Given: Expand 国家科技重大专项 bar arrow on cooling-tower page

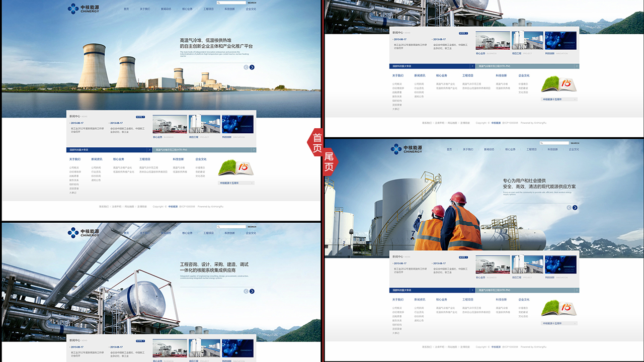Looking at the screenshot, I should tap(149, 150).
